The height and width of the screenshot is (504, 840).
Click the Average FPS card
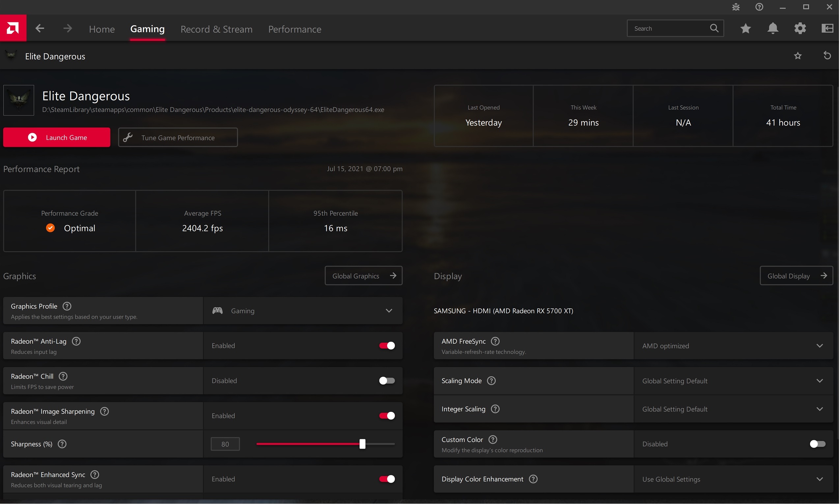click(x=203, y=221)
